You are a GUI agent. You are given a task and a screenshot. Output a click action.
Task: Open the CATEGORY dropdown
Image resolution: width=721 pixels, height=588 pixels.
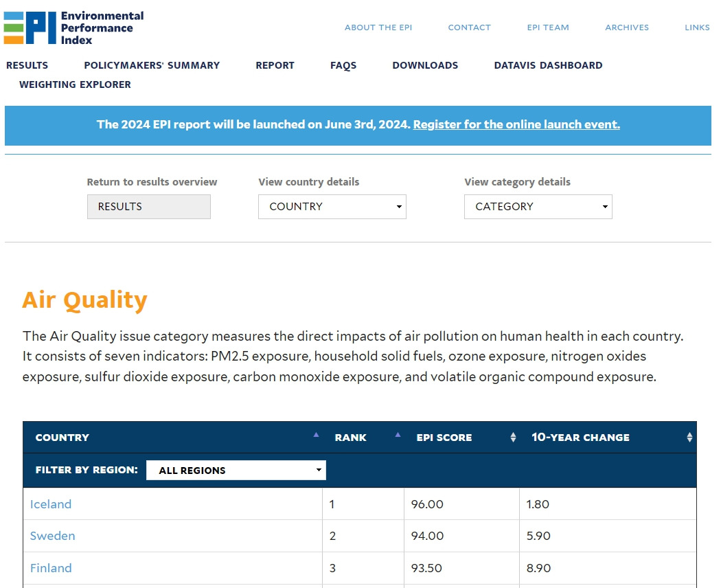tap(538, 207)
